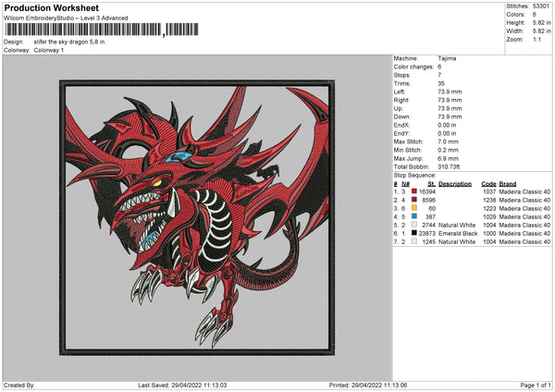Click the white swatch in stop 7
The image size is (555, 392).
pos(413,241)
